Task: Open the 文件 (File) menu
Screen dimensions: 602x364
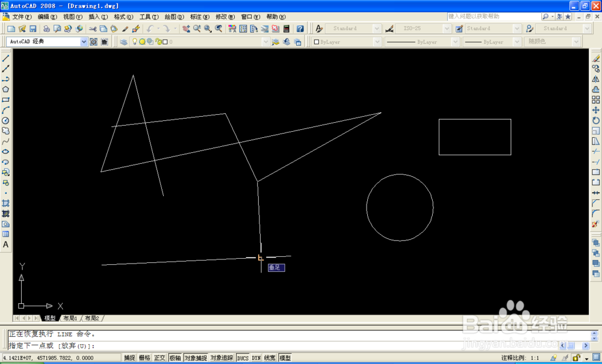Action: coord(22,17)
